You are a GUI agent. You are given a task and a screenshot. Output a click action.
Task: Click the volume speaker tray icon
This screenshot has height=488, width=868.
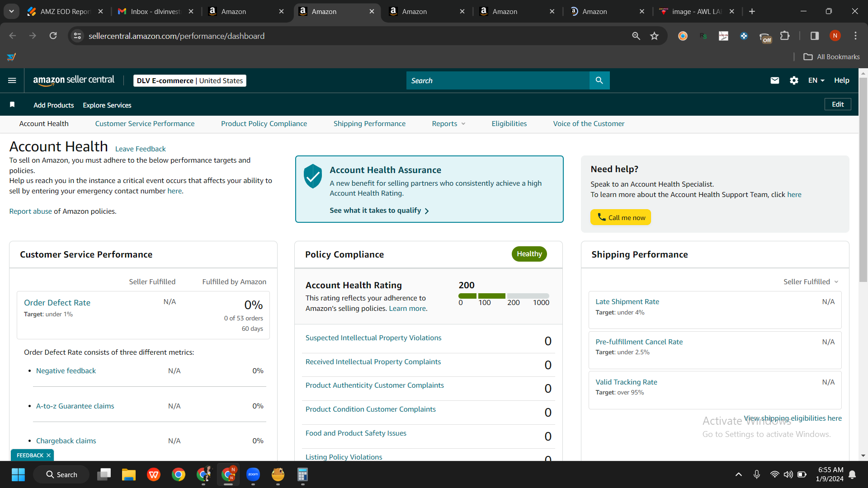(x=788, y=474)
